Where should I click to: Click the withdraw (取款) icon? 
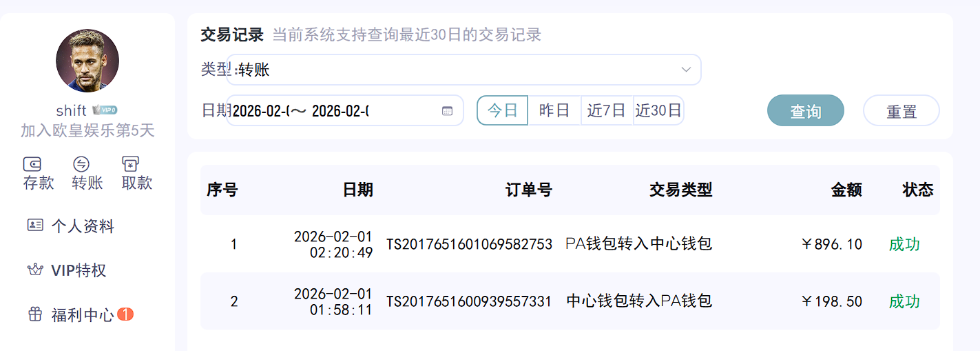tap(130, 164)
